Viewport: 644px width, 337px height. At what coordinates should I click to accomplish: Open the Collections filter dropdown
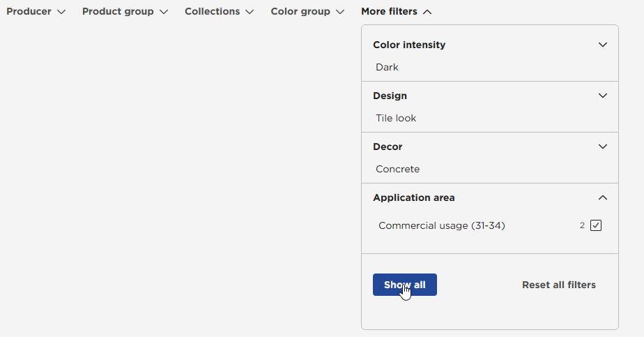tap(219, 12)
